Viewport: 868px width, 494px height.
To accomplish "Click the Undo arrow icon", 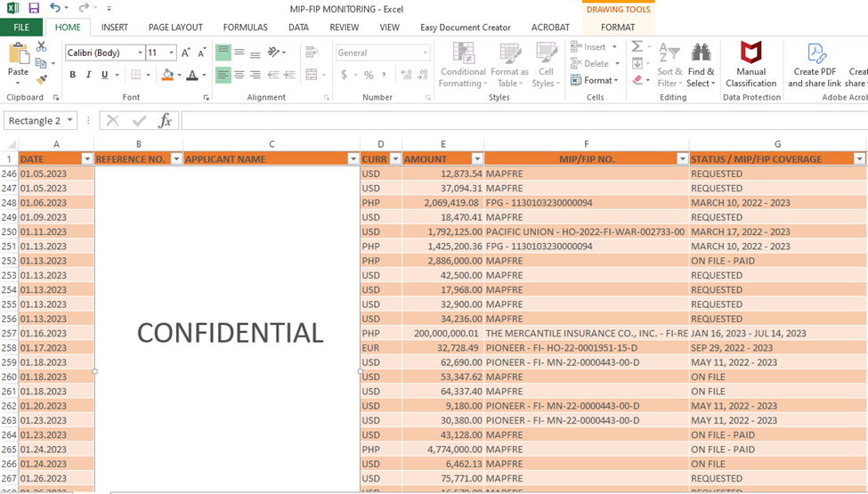I will click(55, 8).
